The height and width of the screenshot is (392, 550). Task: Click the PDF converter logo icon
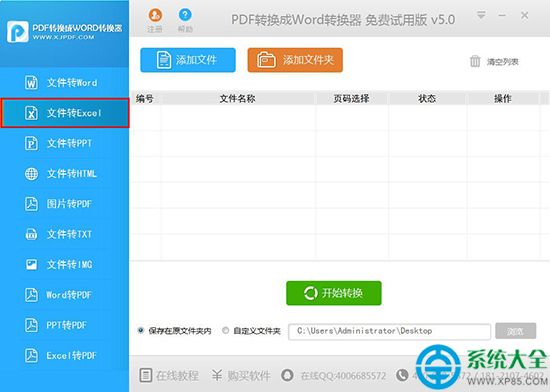[18, 32]
